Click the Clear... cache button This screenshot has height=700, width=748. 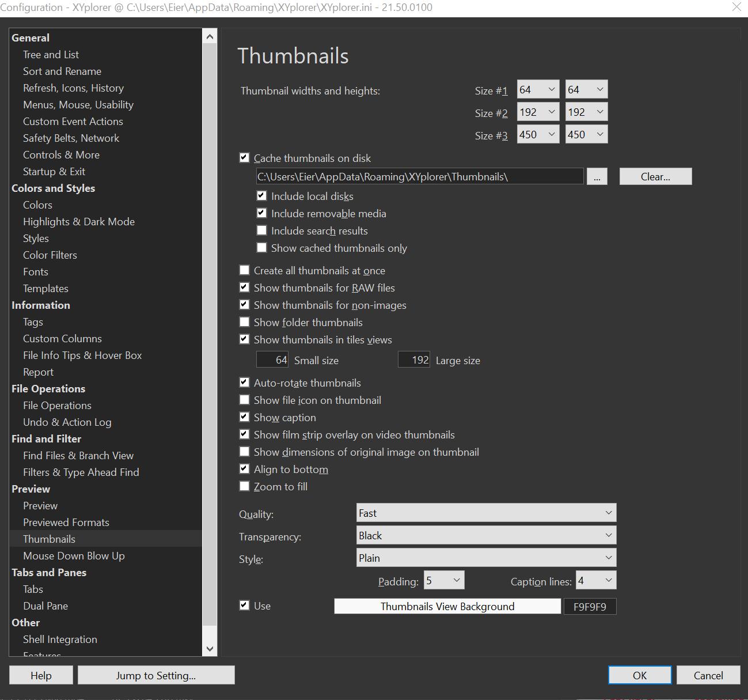click(655, 177)
